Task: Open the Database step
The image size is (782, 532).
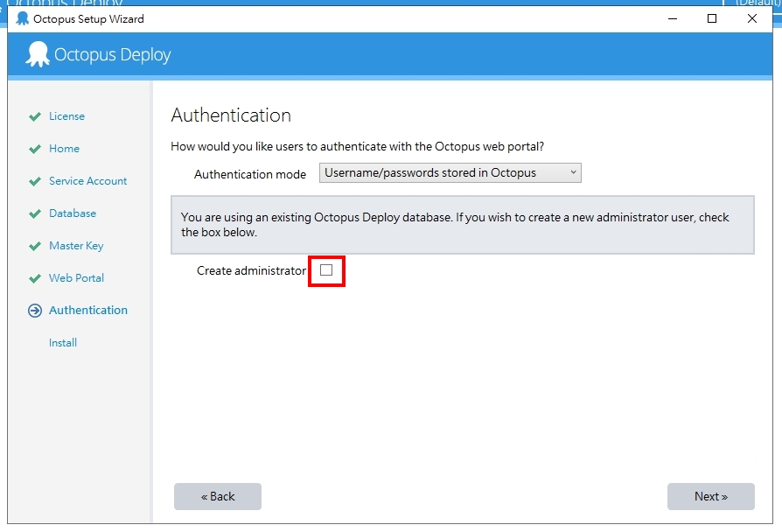Action: [x=73, y=213]
